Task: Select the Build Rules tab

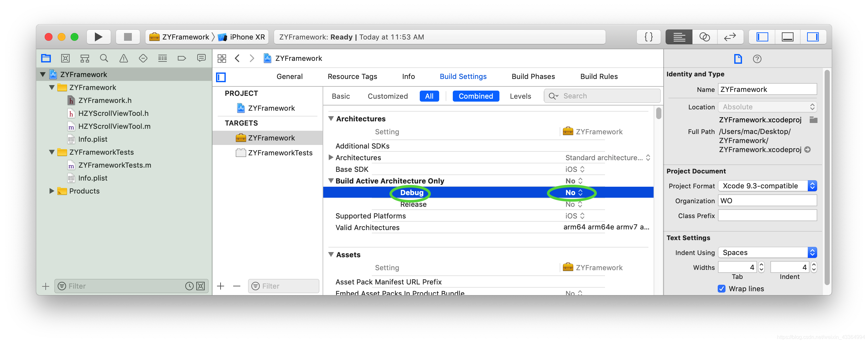Action: (599, 76)
